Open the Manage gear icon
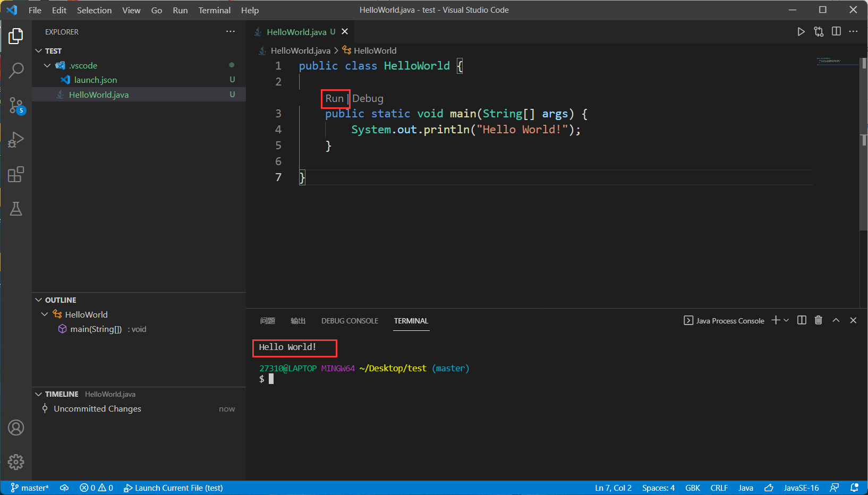The width and height of the screenshot is (868, 495). coord(16,462)
